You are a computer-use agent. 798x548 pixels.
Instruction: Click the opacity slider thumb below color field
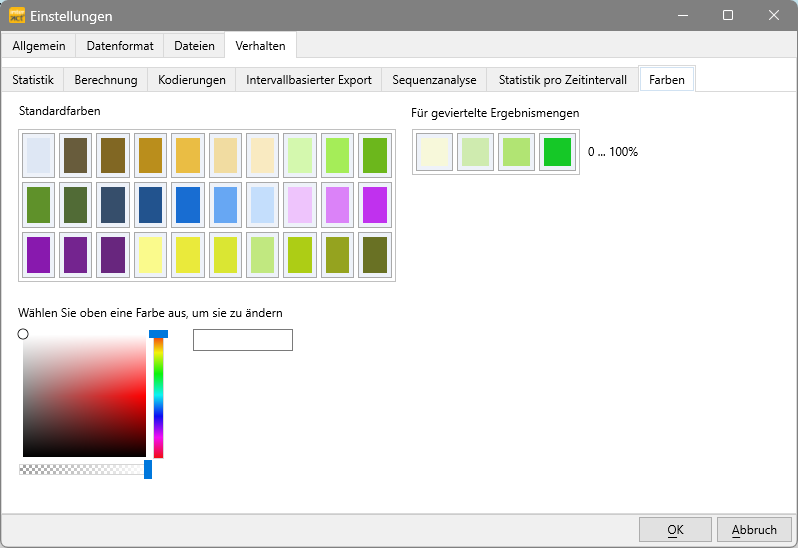point(148,469)
